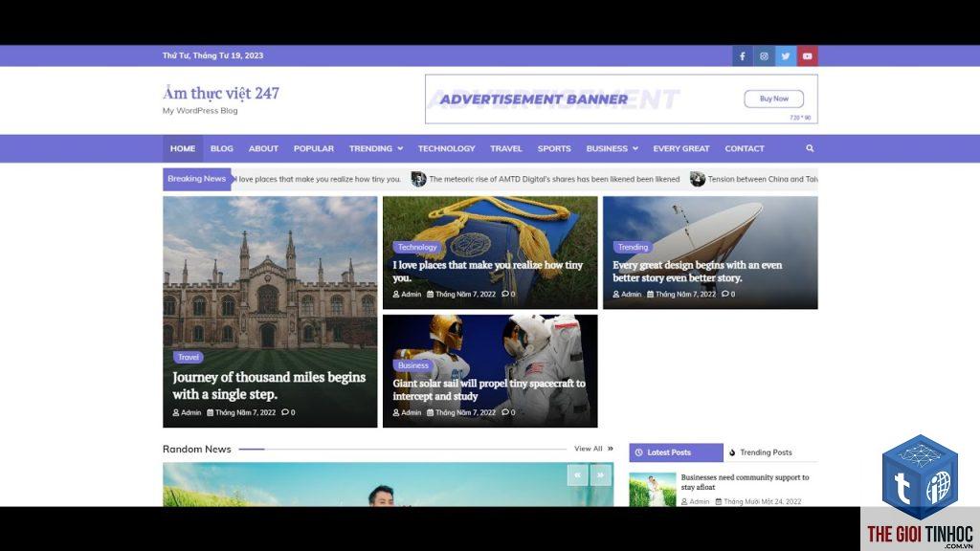Click the comment count on the I love places post
This screenshot has width=980, height=551.
(509, 295)
